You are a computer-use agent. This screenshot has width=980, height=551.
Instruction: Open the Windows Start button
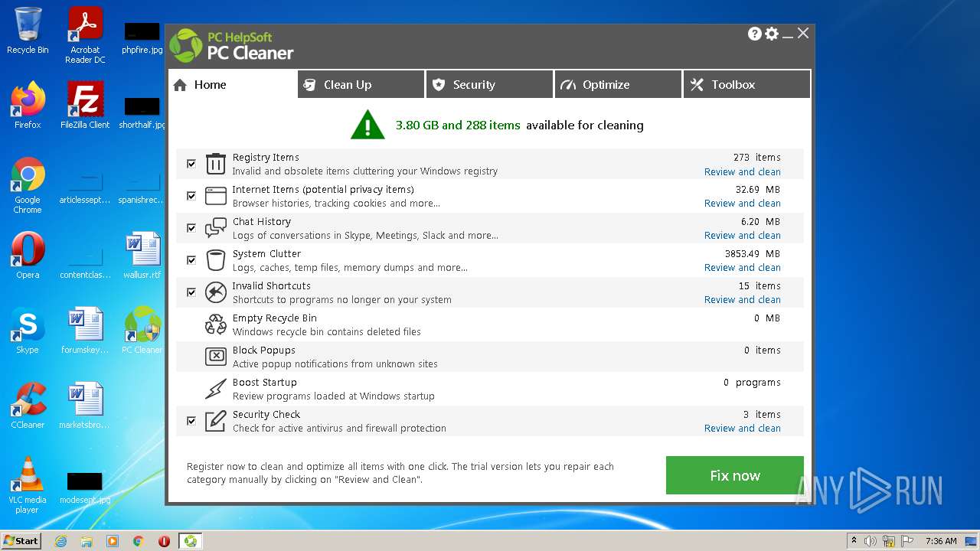(21, 541)
